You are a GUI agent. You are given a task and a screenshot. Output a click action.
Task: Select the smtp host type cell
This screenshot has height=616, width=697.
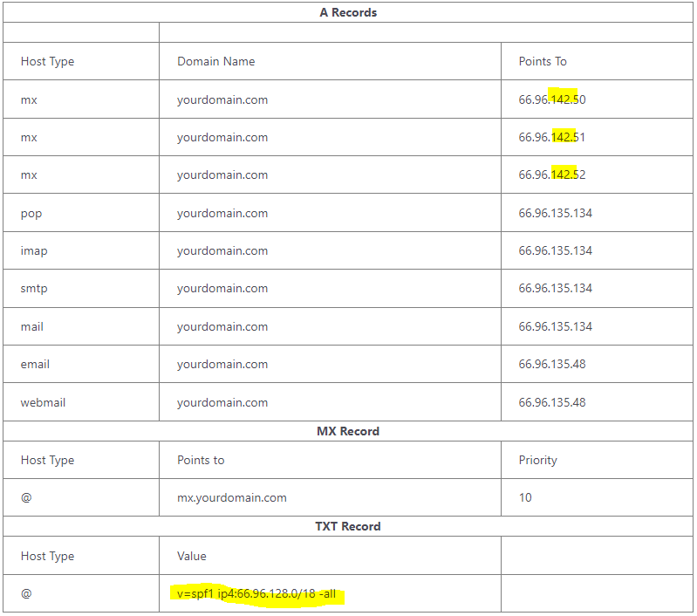(34, 288)
